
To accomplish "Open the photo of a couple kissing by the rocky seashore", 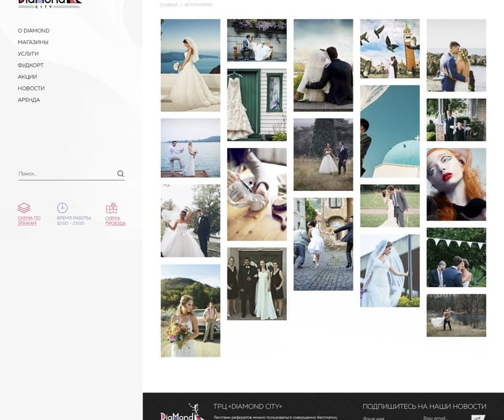I will point(457,55).
